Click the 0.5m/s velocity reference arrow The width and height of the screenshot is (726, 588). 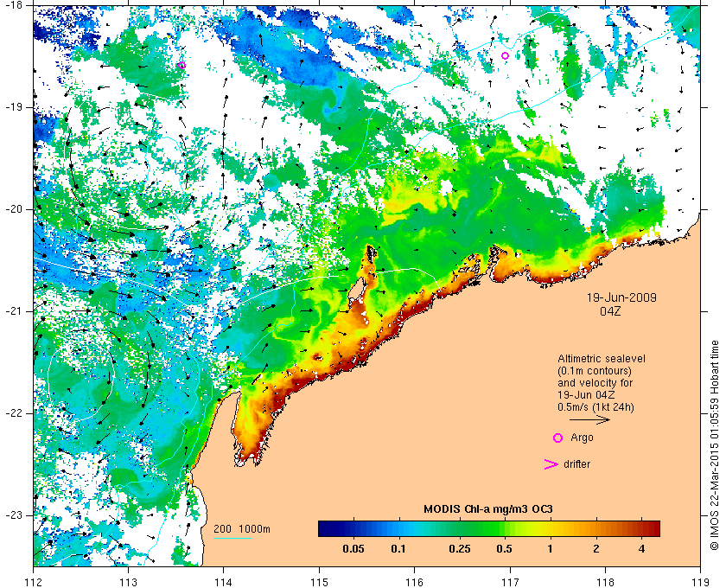point(589,419)
